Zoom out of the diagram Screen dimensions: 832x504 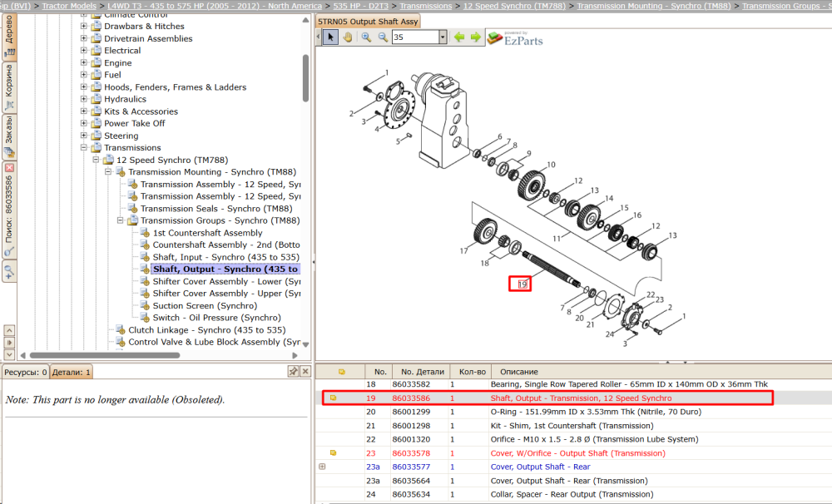383,37
